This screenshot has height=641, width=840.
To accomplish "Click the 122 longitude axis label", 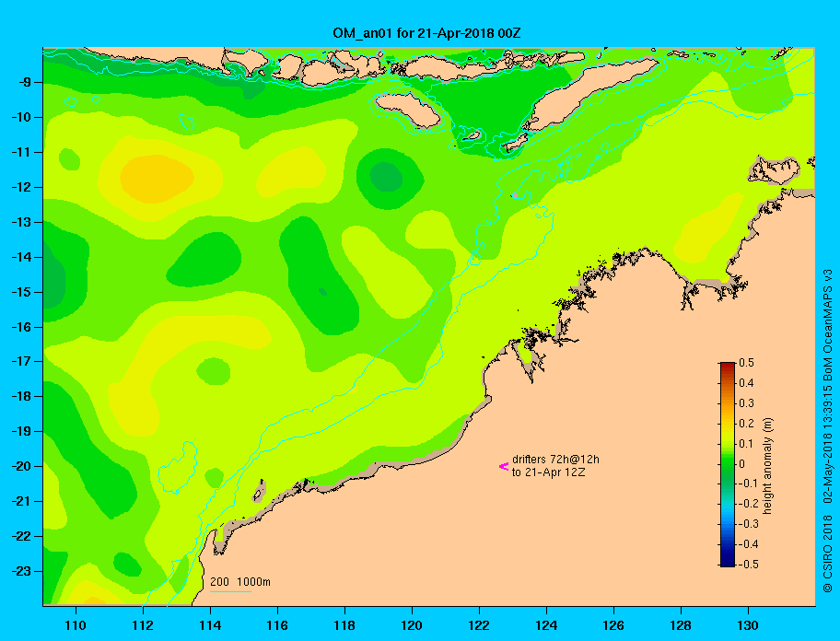I will tap(479, 625).
